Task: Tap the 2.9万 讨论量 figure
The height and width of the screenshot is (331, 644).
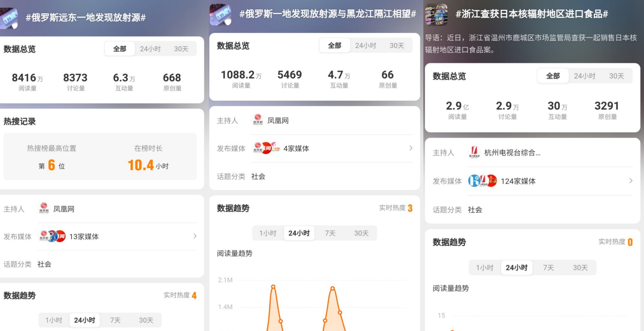Action: point(508,106)
